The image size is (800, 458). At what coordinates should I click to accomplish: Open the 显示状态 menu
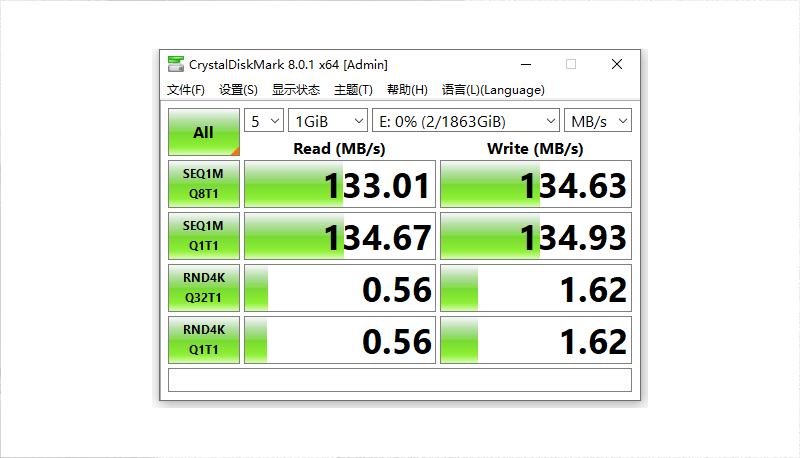296,90
